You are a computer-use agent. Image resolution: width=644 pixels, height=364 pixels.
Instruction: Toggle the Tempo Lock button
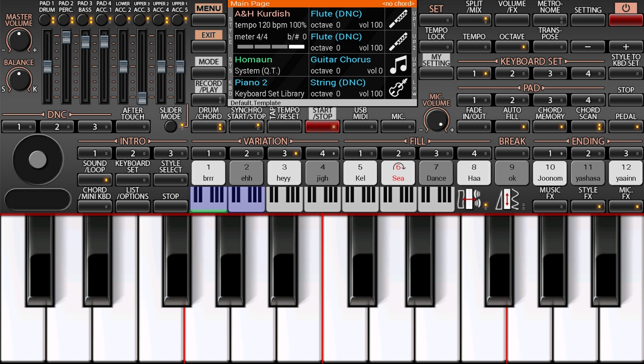436,46
